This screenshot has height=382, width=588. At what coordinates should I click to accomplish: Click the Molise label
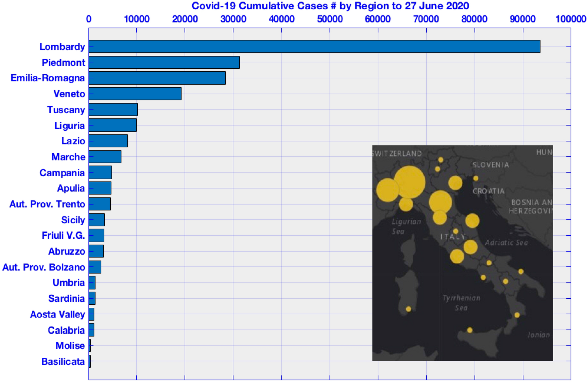pos(70,346)
